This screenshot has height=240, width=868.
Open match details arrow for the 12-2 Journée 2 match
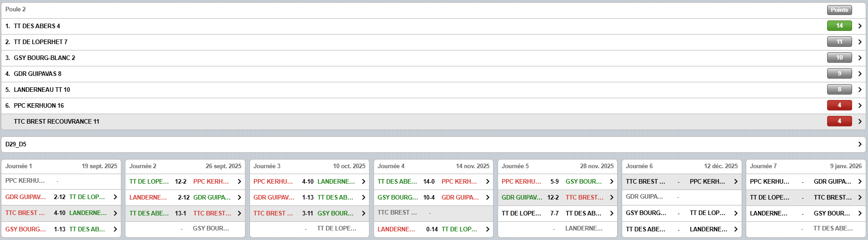[x=239, y=181]
